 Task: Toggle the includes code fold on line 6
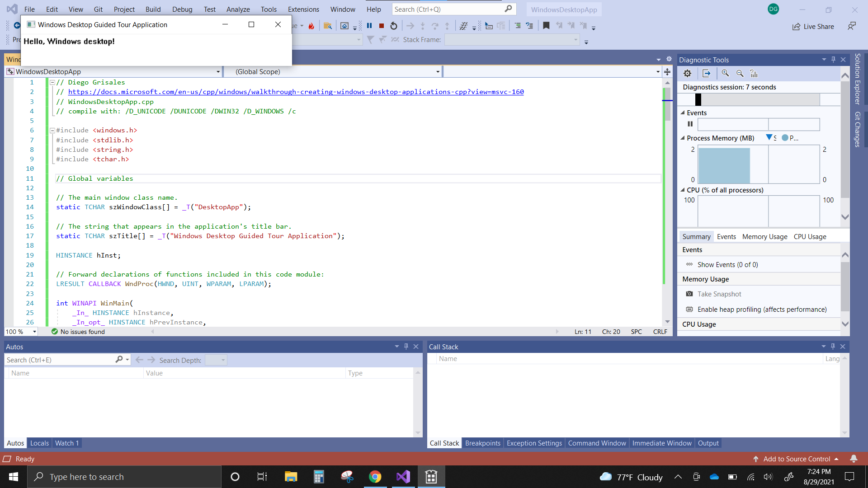point(52,131)
